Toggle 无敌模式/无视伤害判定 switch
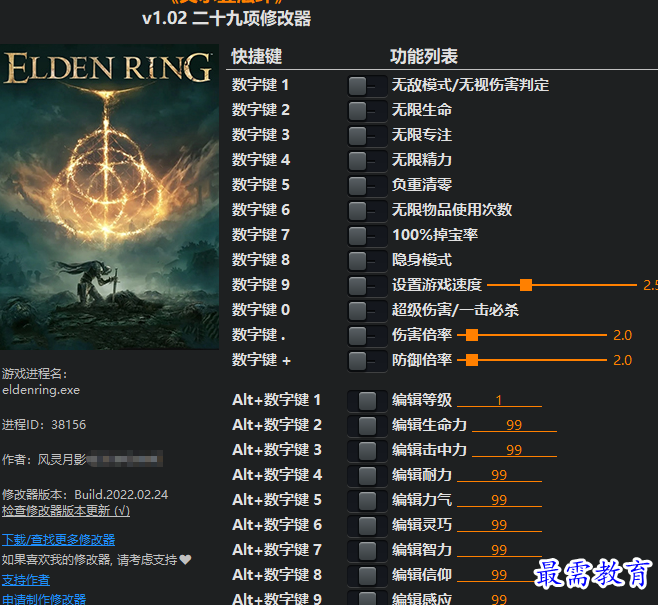The height and width of the screenshot is (605, 658). click(367, 86)
